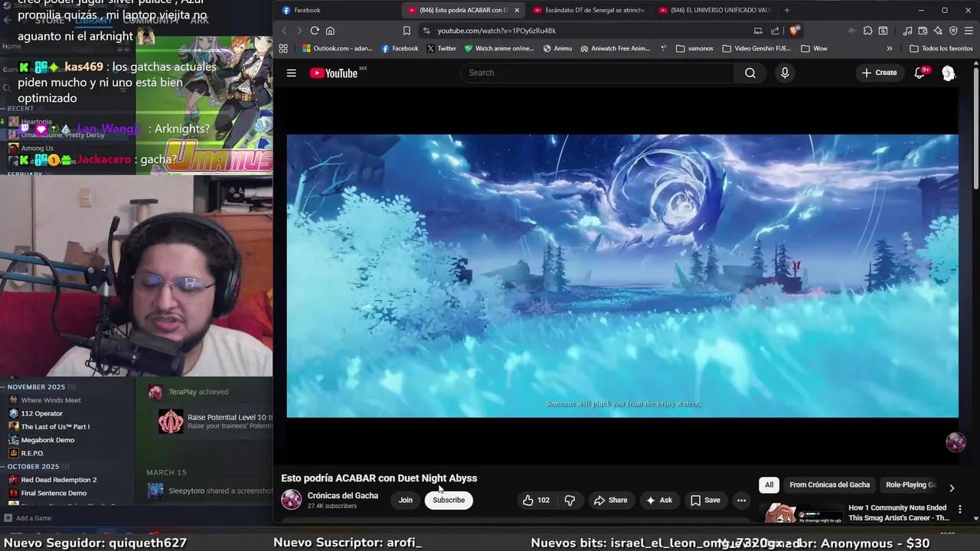980x551 pixels.
Task: Save the video with the Save button
Action: 705,500
